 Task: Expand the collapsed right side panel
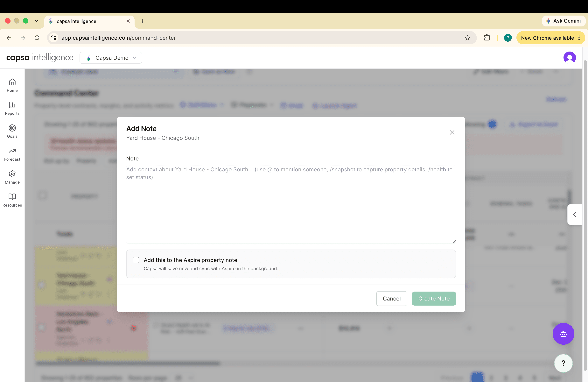coord(575,215)
